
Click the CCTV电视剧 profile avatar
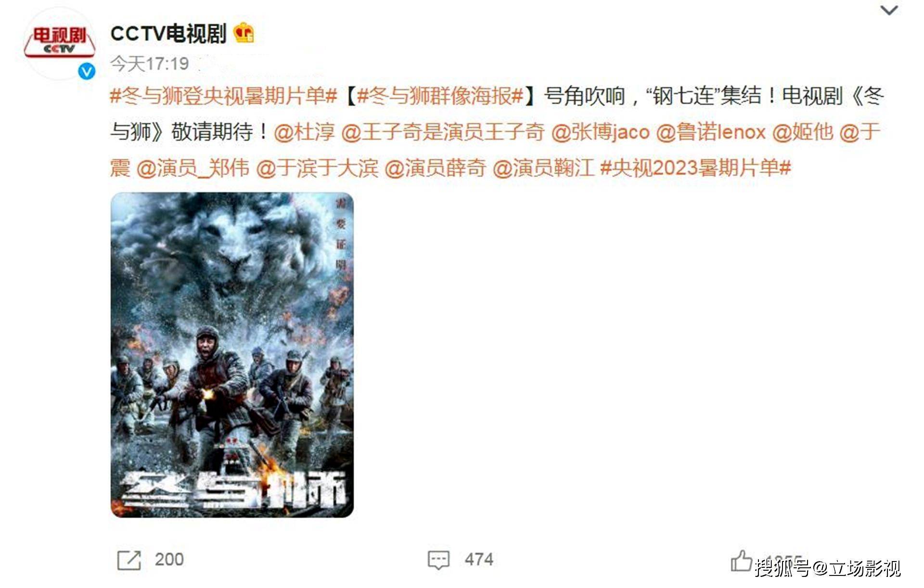59,43
